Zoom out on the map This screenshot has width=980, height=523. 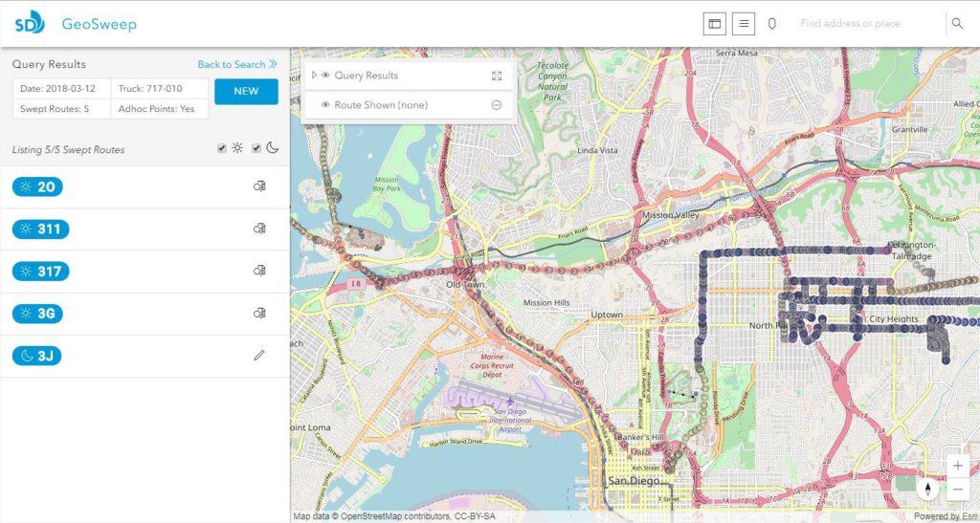(x=958, y=490)
